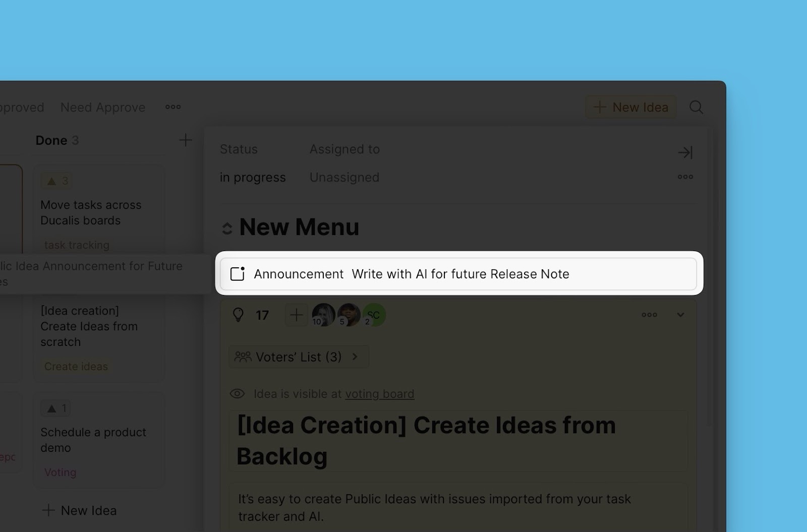The image size is (807, 532).
Task: Collapse the voting section chevron
Action: pos(680,315)
